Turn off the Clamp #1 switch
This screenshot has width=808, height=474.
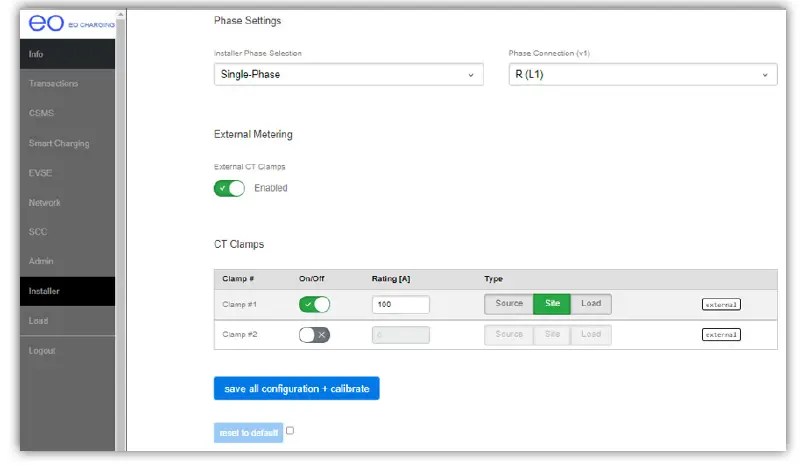click(314, 305)
